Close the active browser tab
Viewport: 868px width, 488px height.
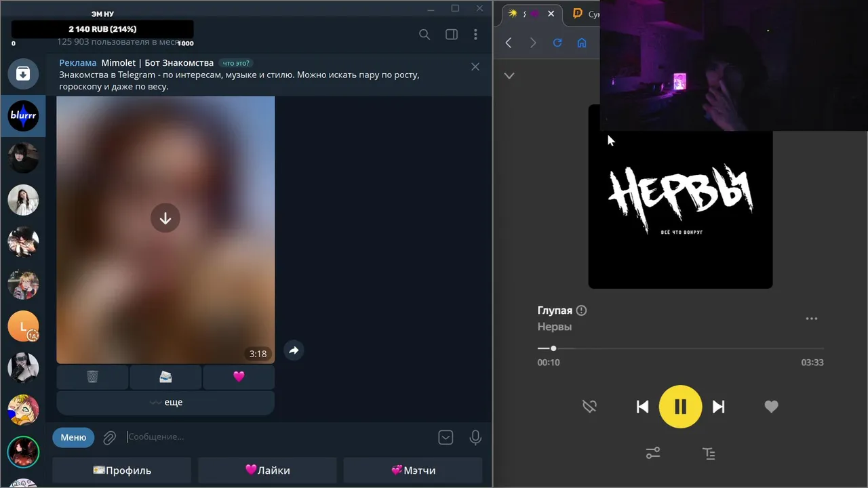[x=551, y=14]
